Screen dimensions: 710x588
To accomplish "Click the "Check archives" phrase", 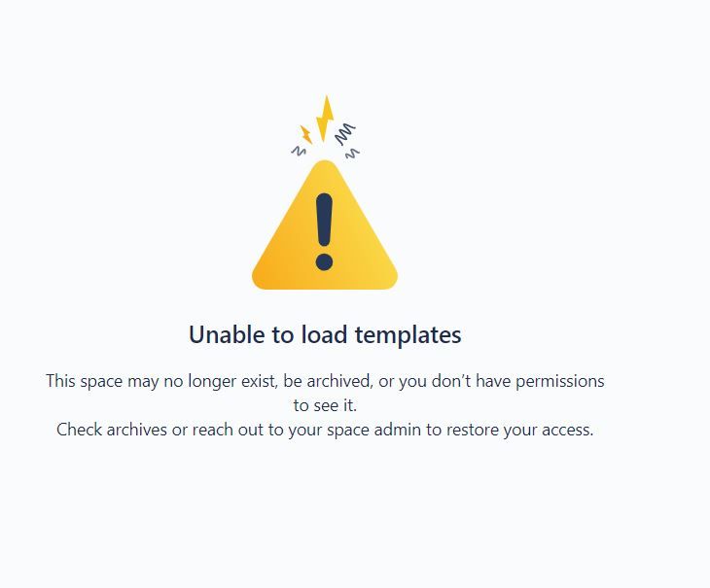I will tap(112, 430).
